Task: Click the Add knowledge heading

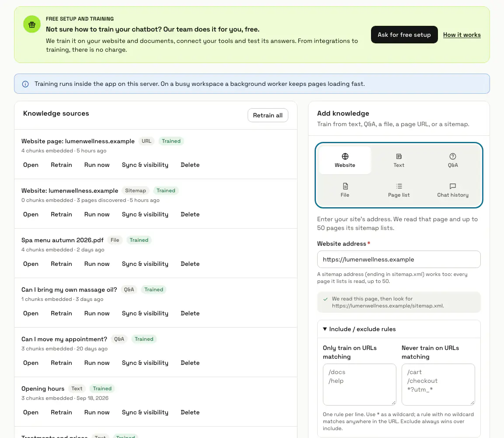Action: tap(343, 113)
